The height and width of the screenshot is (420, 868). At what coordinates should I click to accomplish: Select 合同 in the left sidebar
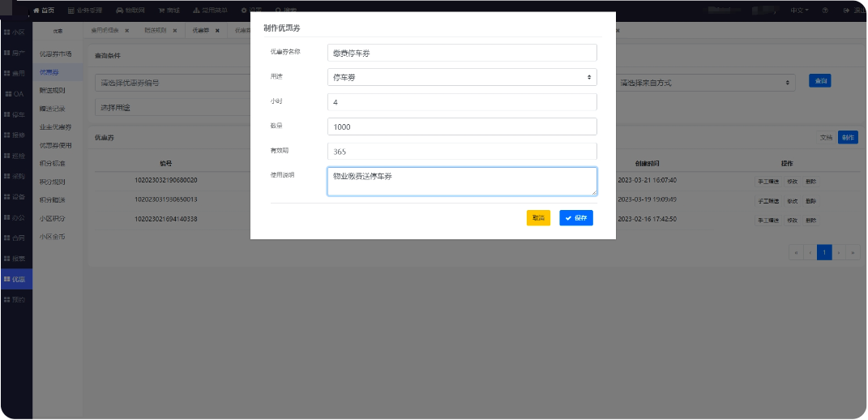tap(15, 238)
